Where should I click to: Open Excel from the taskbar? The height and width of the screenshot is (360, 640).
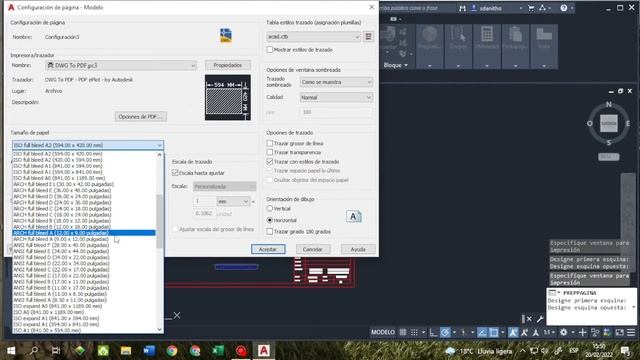(x=218, y=351)
